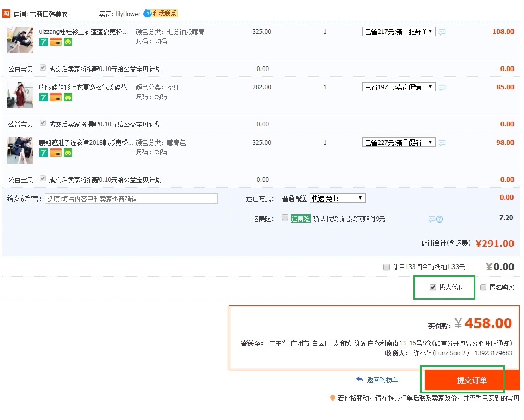This screenshot has width=524, height=420.
Task: Click the 7-day return icon on first item
Action: (43, 42)
